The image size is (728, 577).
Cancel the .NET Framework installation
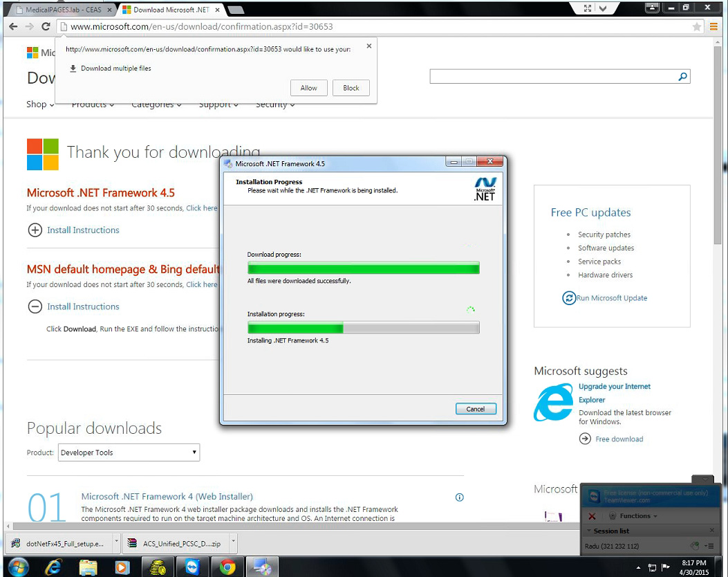pos(476,409)
